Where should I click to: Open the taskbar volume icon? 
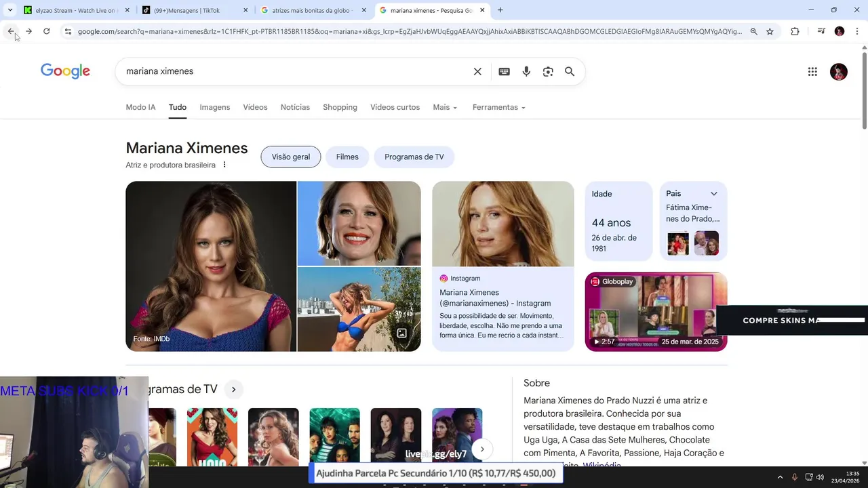click(820, 477)
